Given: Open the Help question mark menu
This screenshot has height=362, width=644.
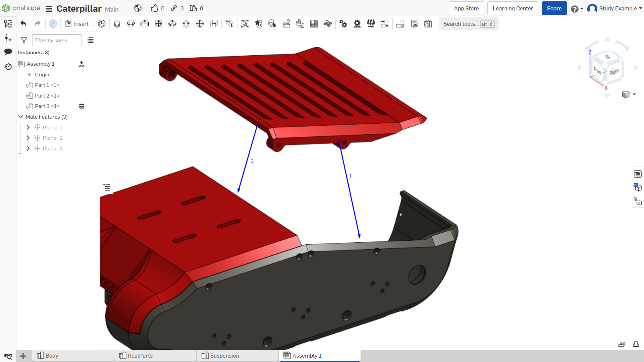Looking at the screenshot, I should [x=577, y=9].
